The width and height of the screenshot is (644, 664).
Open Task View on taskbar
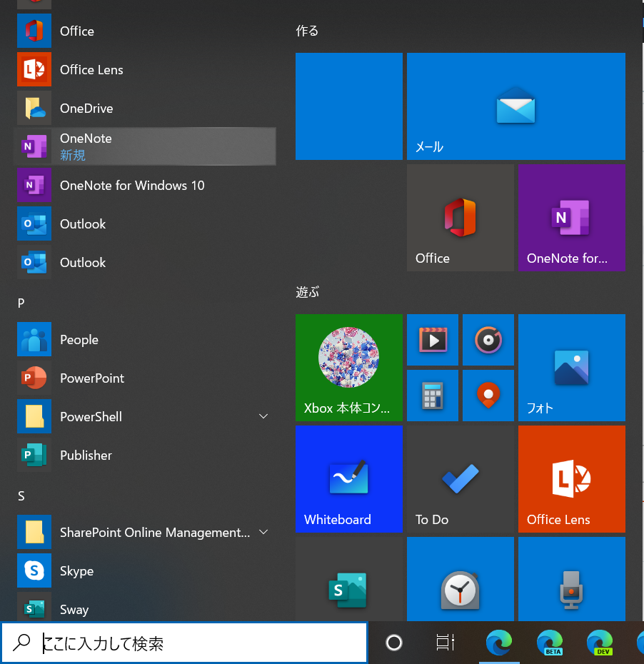446,643
